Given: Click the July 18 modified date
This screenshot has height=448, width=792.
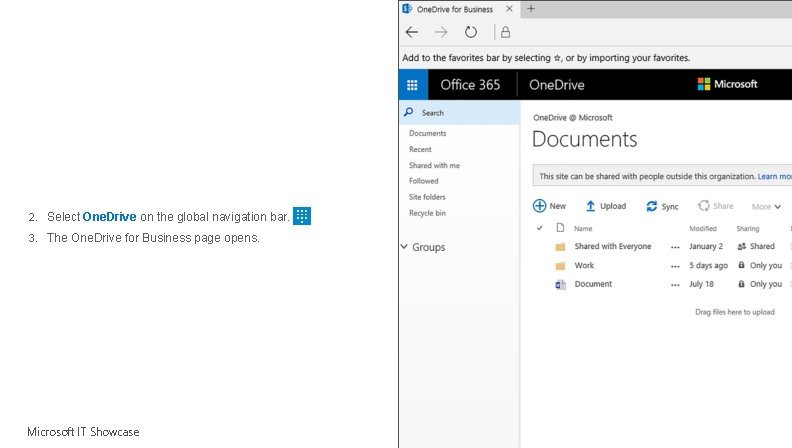Looking at the screenshot, I should click(x=701, y=284).
